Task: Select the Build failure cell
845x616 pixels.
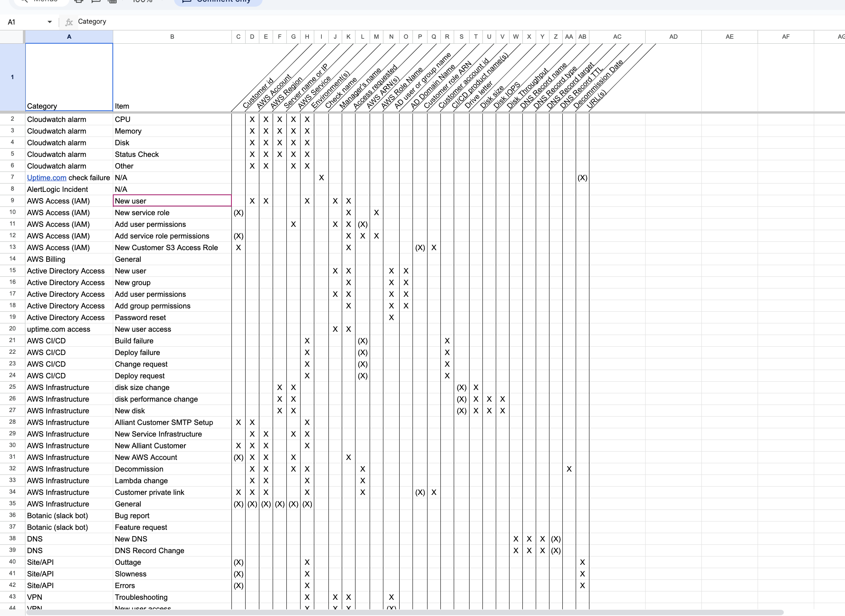Action: (x=172, y=341)
